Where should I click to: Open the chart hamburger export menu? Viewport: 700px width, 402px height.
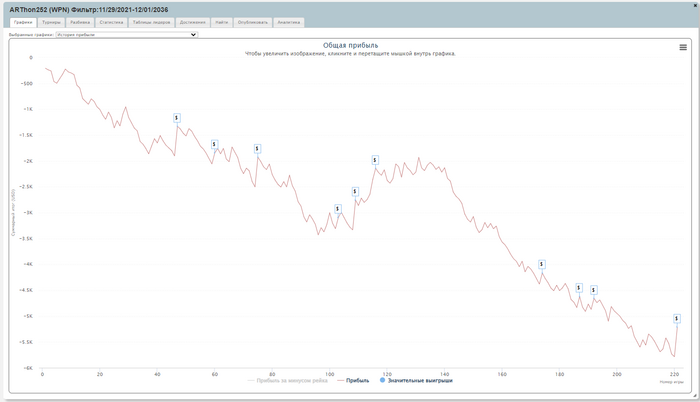coord(683,47)
